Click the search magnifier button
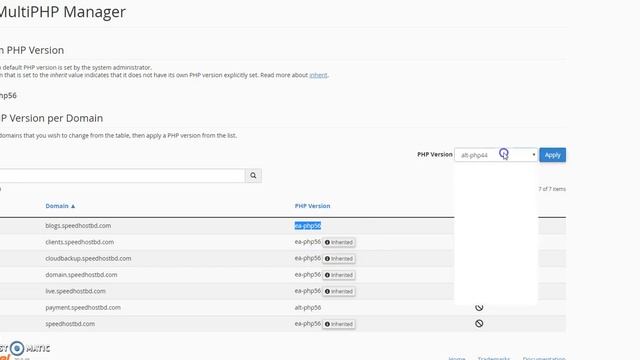 (253, 176)
